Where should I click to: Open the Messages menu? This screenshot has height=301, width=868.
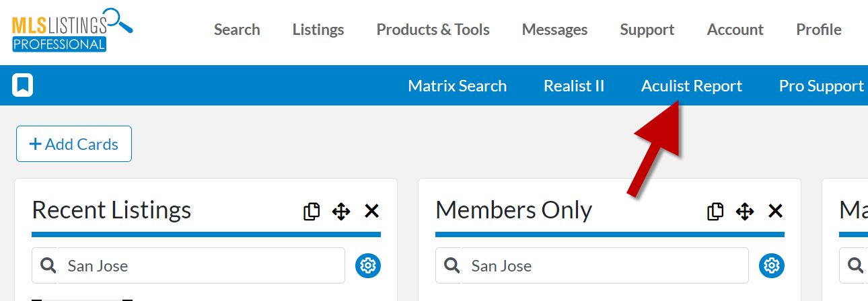(x=554, y=30)
